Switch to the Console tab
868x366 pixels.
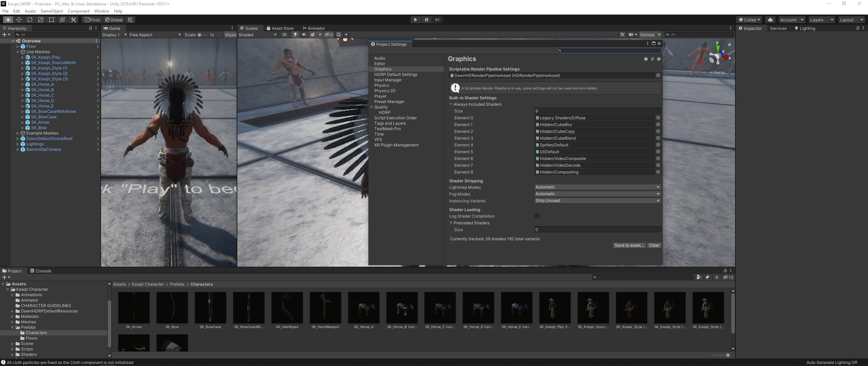click(40, 271)
